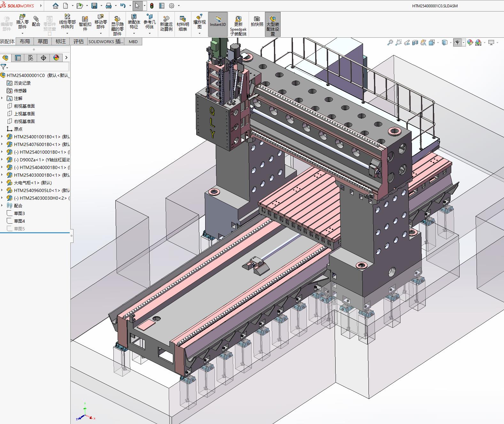The height and width of the screenshot is (424, 504).
Task: Click the 配合 (Mate) paperclip tool
Action: tap(36, 21)
